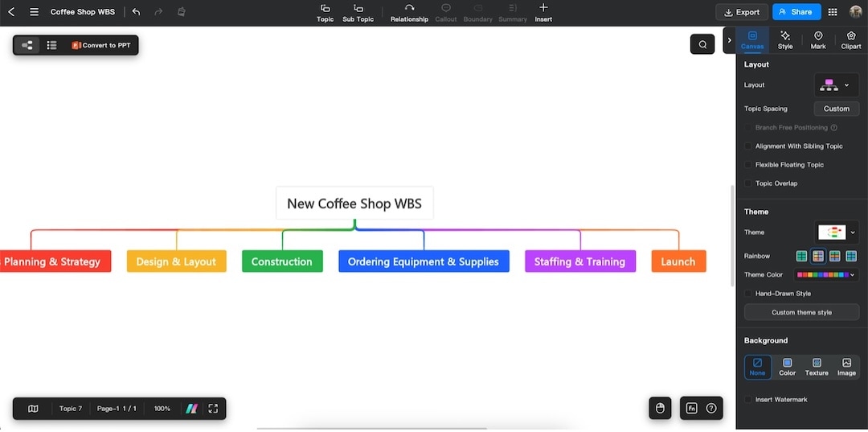Open the Layout dropdown
Viewport: 868px width, 432px height.
coord(837,84)
